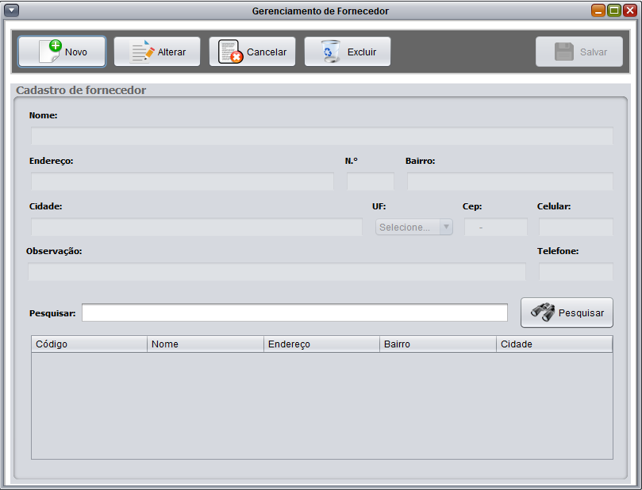Focus the Celular phone field
642x490 pixels.
coord(576,227)
